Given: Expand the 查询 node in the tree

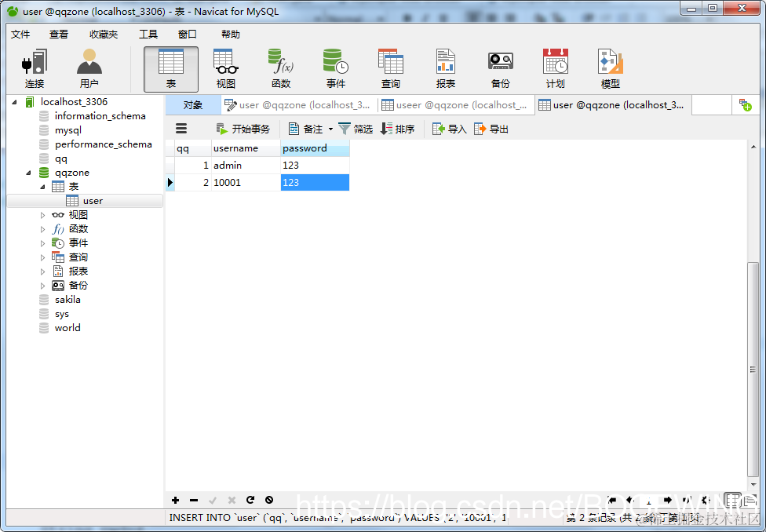Looking at the screenshot, I should click(x=42, y=257).
